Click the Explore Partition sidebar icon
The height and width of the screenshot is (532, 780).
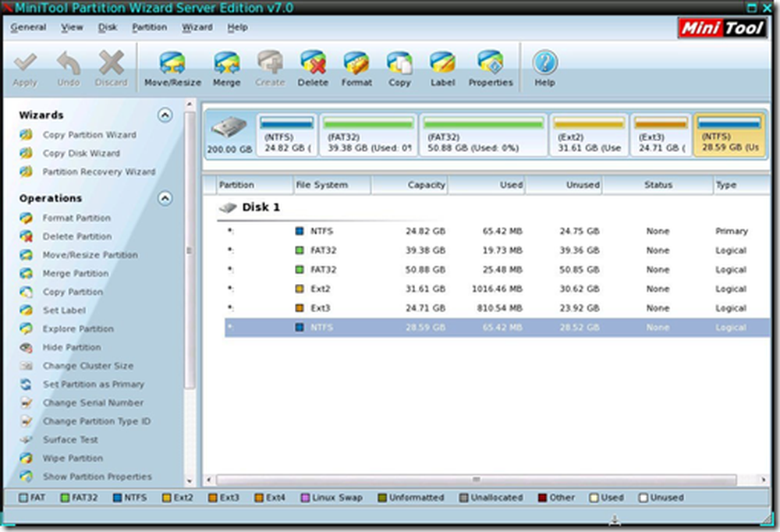click(27, 328)
